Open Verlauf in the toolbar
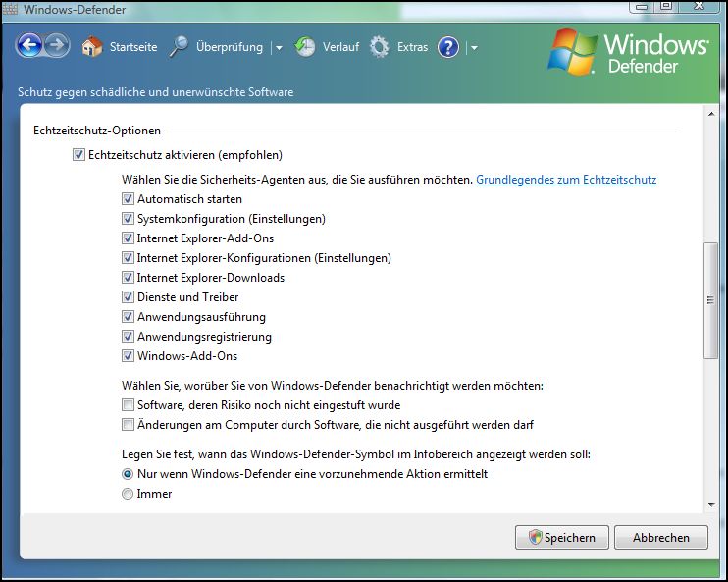The width and height of the screenshot is (728, 582). [x=340, y=47]
